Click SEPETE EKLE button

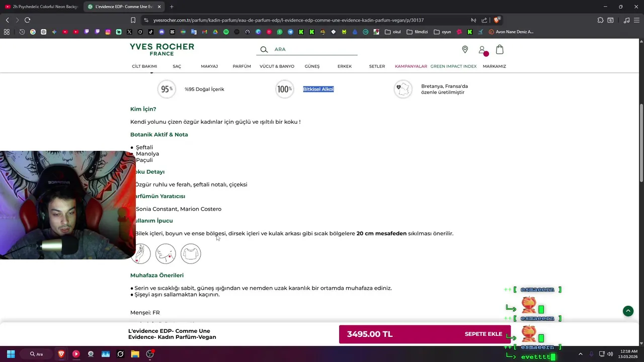point(484,334)
